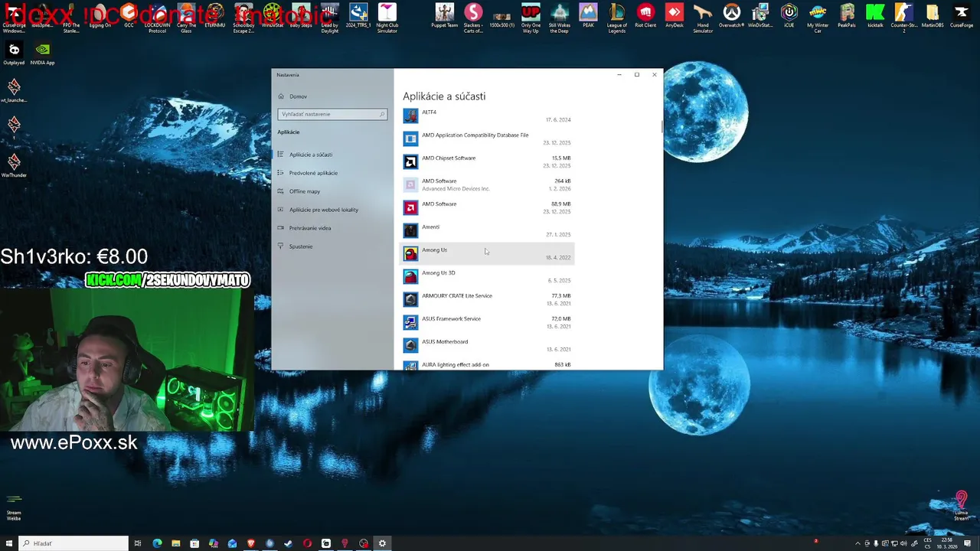Image resolution: width=980 pixels, height=551 pixels.
Task: Open Counter-Strike 2 desktop shortcut
Action: pos(904,18)
